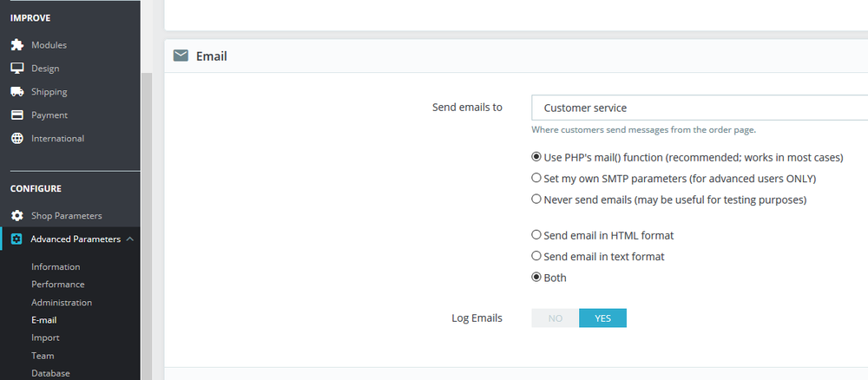Collapse the Advanced Parameters chevron
Screen dimensions: 868x380
(129, 239)
